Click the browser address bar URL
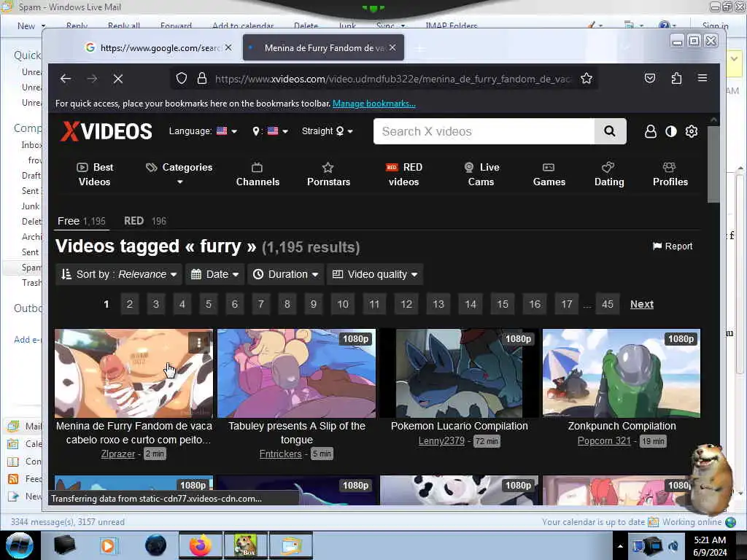 pos(392,79)
